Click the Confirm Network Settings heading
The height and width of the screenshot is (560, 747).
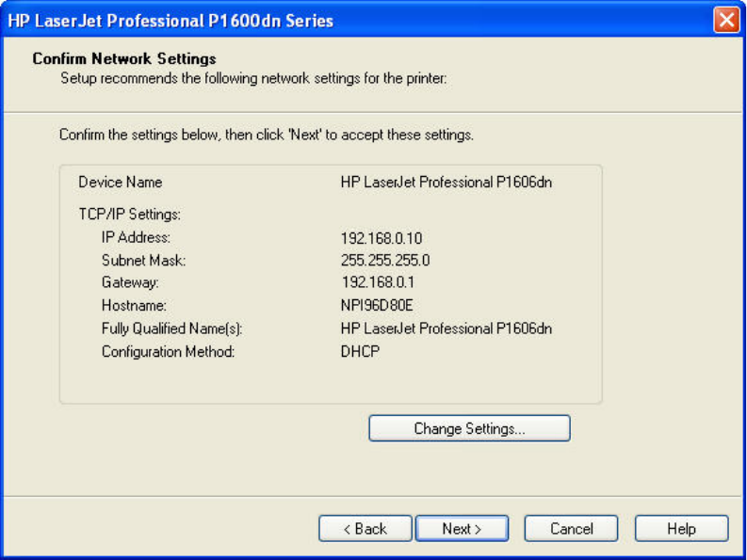124,59
